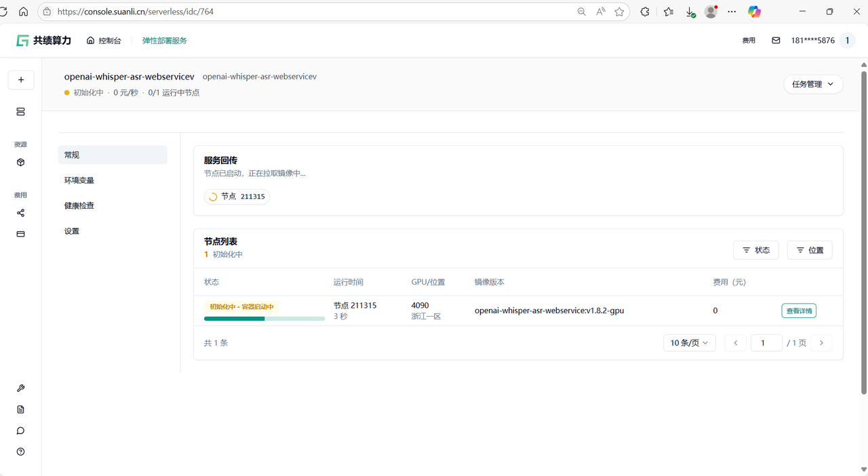Click the page number input field
The width and height of the screenshot is (868, 476).
coord(766,343)
